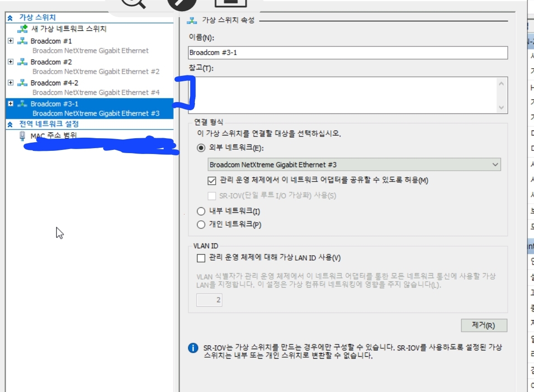Click the VLAN ID number field
This screenshot has height=392, width=534.
click(209, 300)
